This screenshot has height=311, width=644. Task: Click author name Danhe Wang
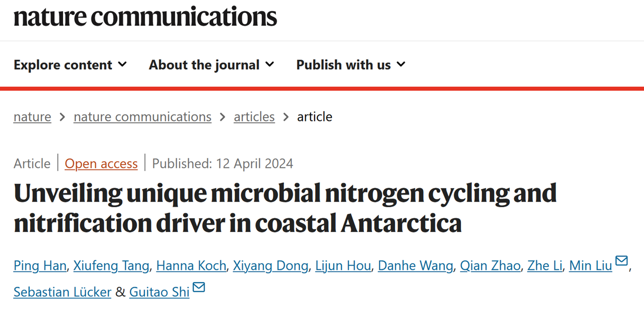(x=415, y=266)
